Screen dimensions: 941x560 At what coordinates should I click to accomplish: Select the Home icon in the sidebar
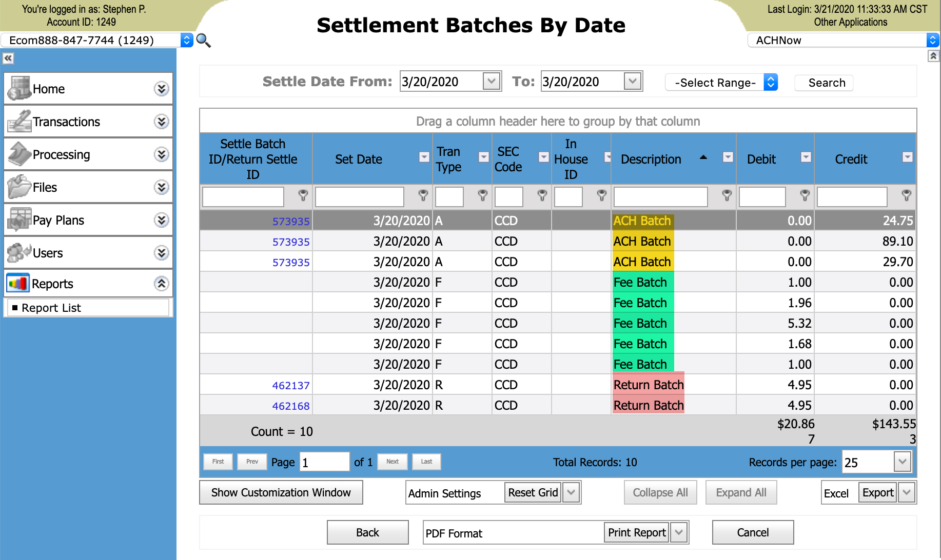click(18, 88)
